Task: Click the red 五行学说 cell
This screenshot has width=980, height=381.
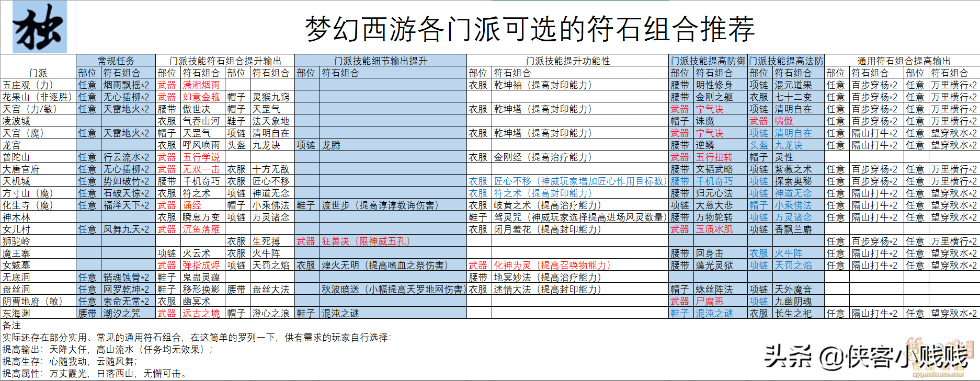Action: pos(203,157)
